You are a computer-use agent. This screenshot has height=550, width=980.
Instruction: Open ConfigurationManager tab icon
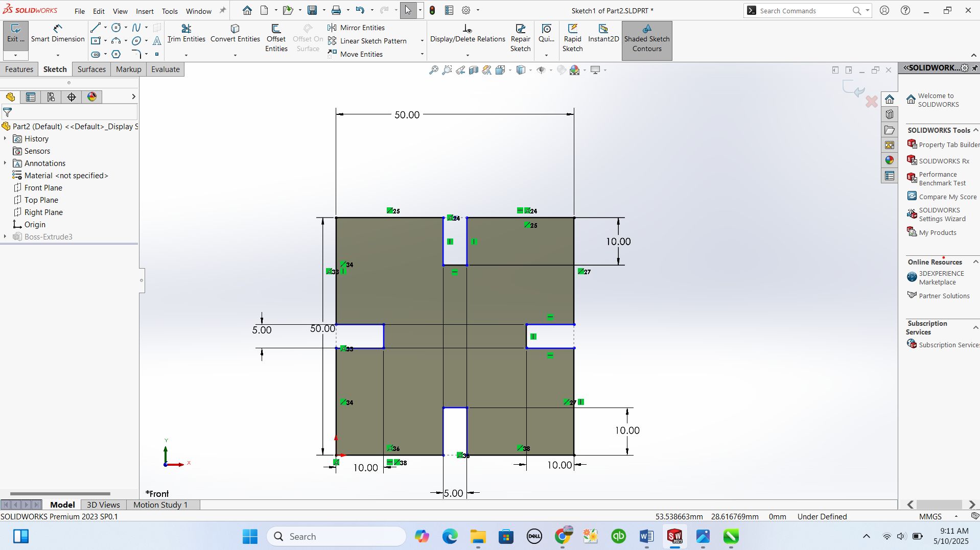click(x=51, y=97)
